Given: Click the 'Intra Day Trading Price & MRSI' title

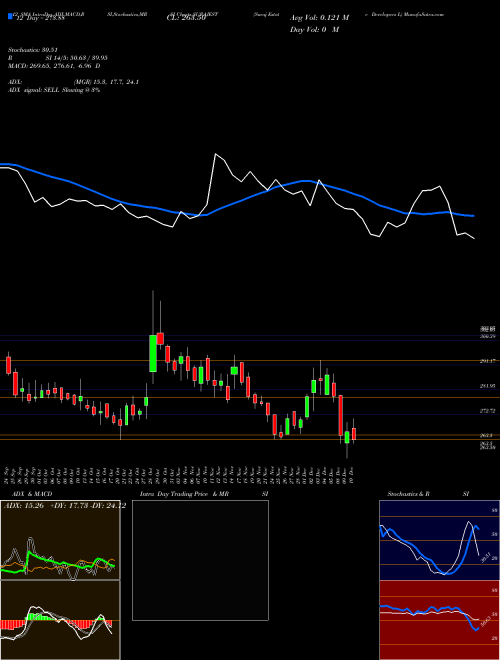Looking at the screenshot, I should (x=204, y=494).
